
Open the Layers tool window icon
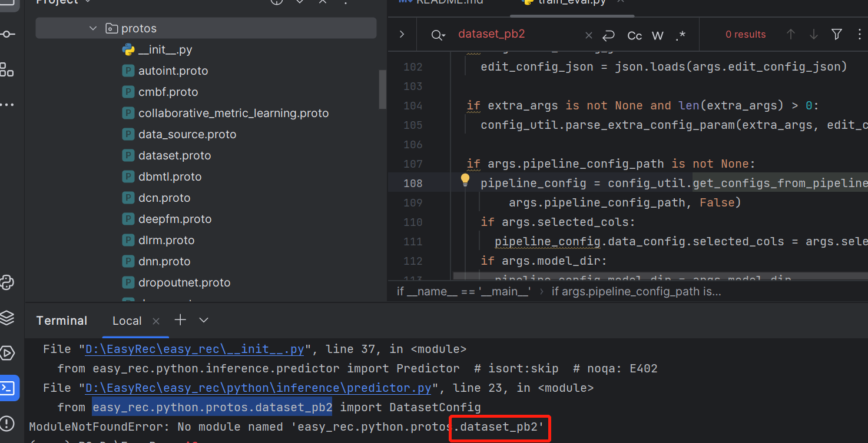point(7,318)
